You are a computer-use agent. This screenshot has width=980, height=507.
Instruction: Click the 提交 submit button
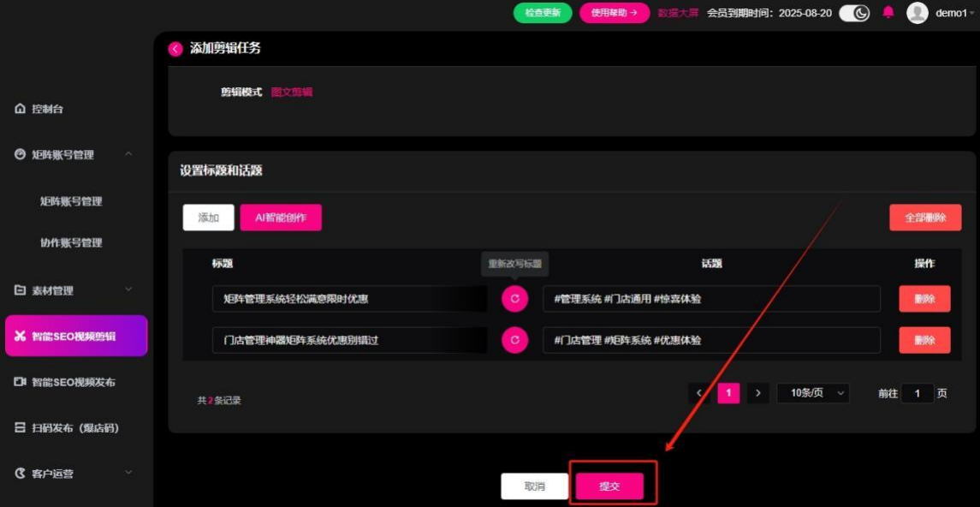609,486
